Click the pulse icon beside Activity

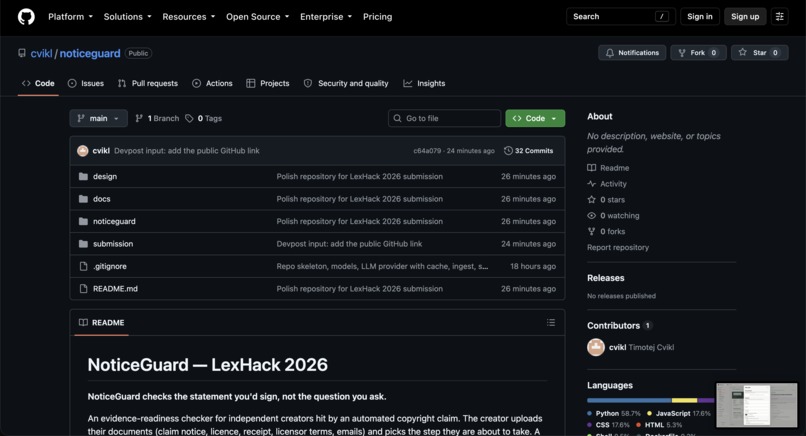click(x=592, y=184)
